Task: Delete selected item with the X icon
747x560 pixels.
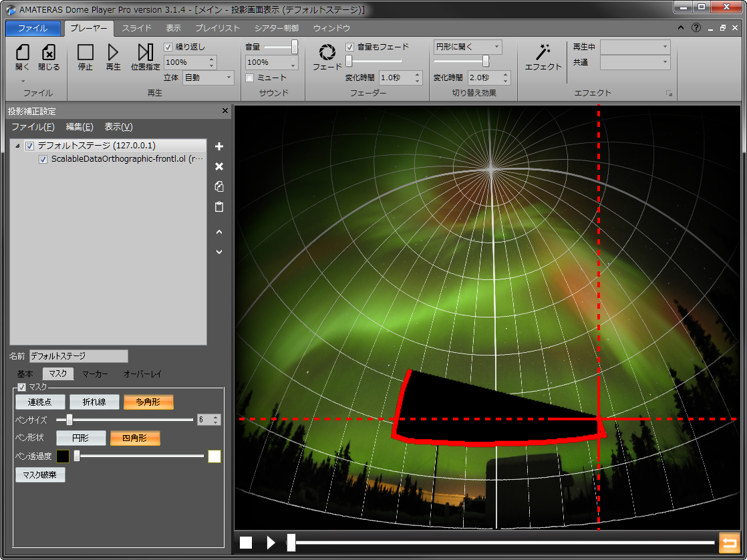Action: (219, 166)
